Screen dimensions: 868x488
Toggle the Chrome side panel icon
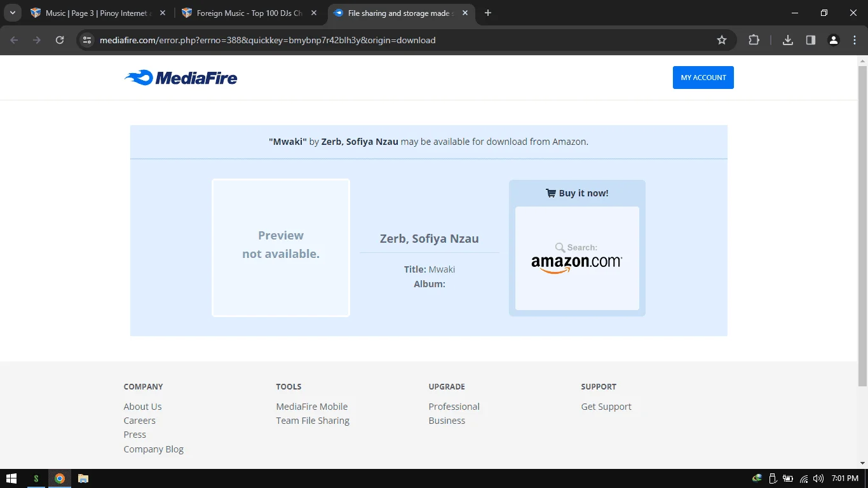pos(811,40)
